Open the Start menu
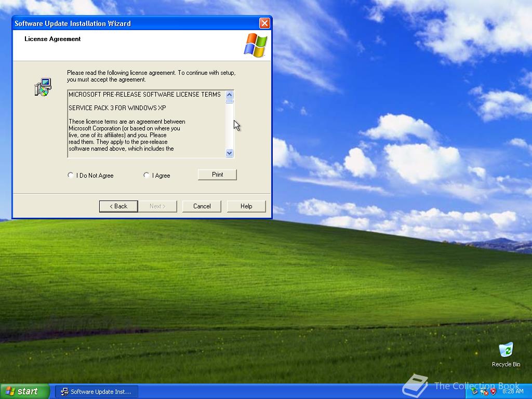This screenshot has height=399, width=532. click(24, 391)
